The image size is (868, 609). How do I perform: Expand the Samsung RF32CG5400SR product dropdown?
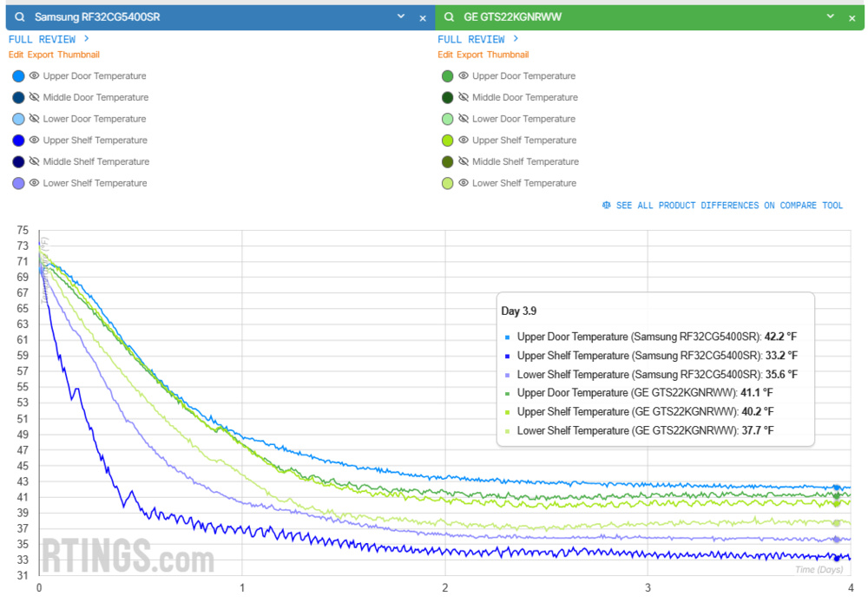400,16
